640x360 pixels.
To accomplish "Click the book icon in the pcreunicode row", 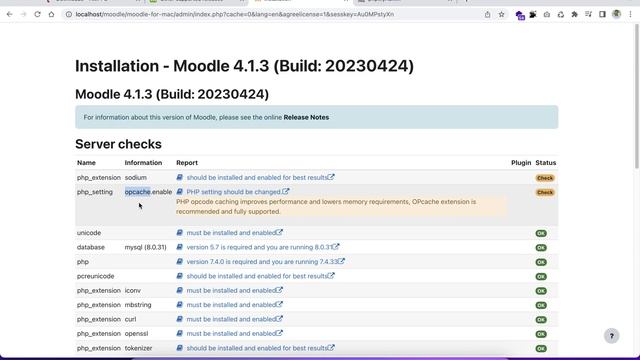I will (180, 276).
